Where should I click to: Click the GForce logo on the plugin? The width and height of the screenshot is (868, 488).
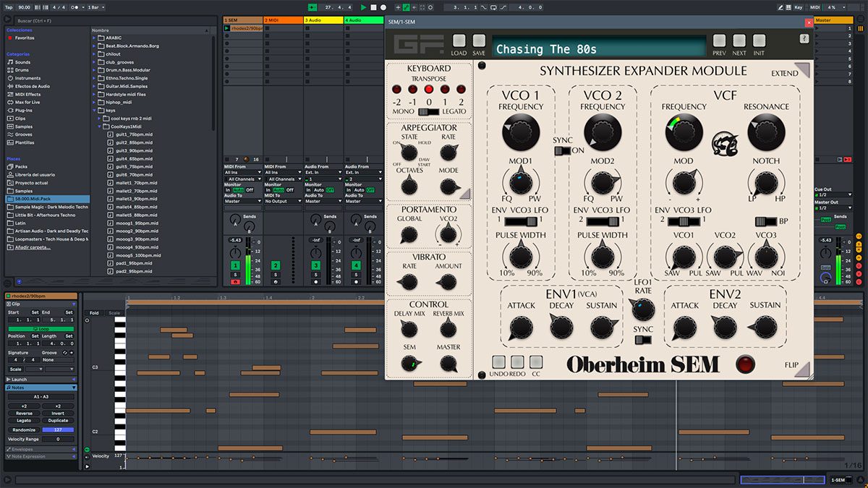[x=420, y=45]
